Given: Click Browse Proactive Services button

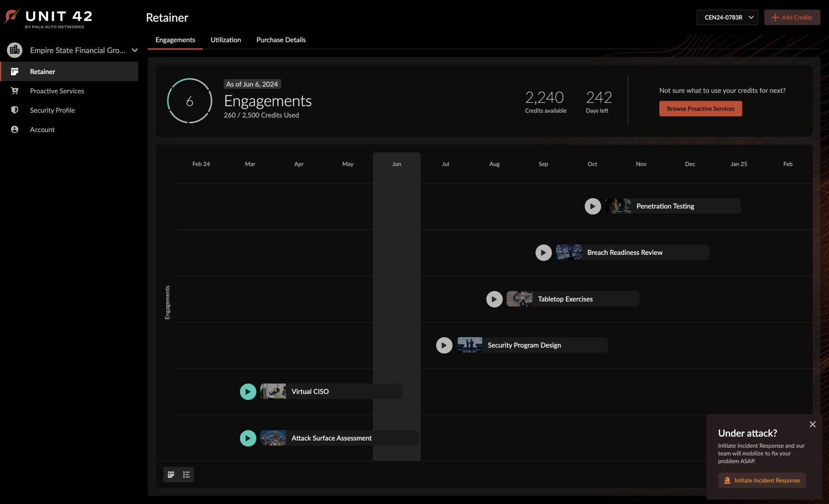Looking at the screenshot, I should coord(700,109).
